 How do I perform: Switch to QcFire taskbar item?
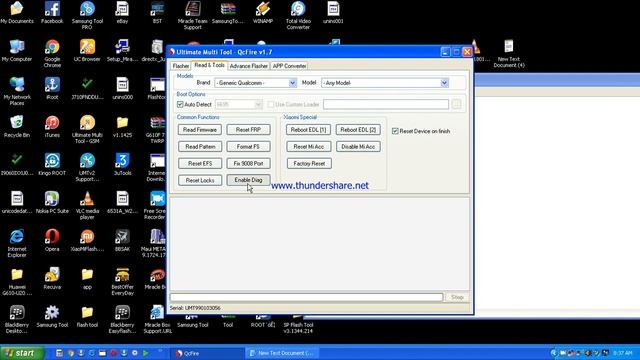[x=208, y=353]
